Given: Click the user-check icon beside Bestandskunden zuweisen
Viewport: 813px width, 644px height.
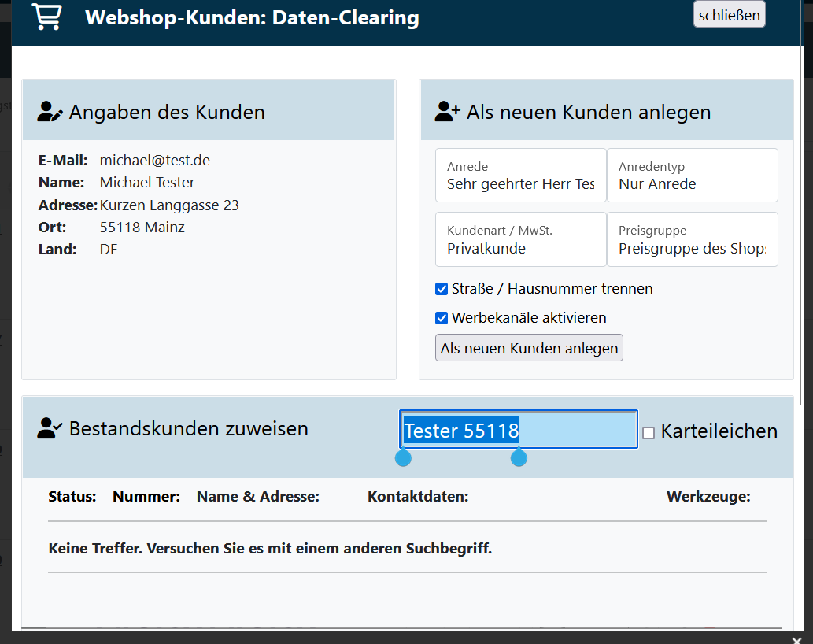Looking at the screenshot, I should [x=50, y=428].
